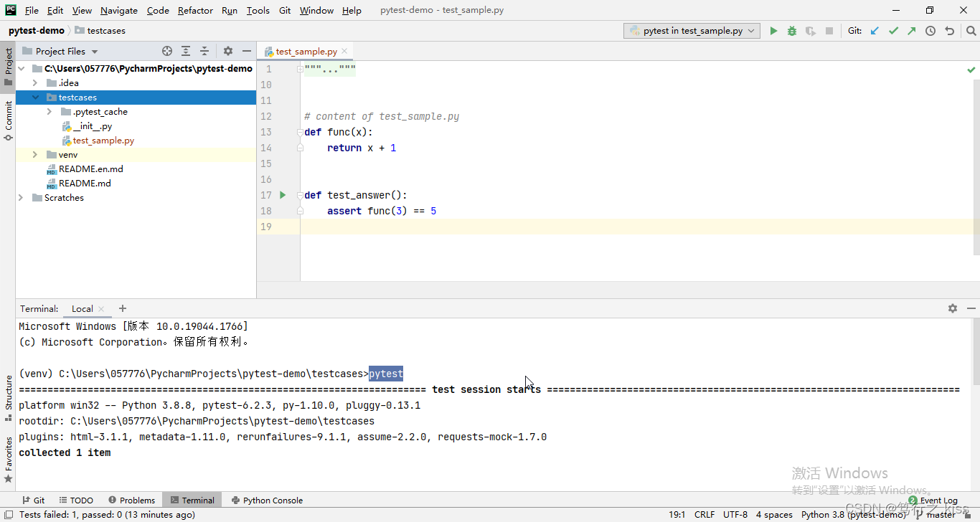Run test_answer from gutter arrow
This screenshot has width=980, height=522.
283,195
